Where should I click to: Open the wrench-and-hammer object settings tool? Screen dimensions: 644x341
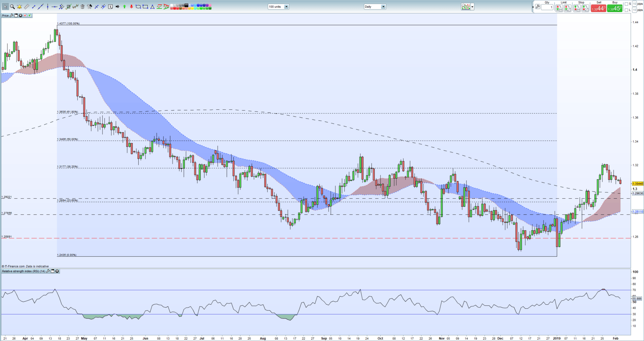tap(89, 7)
